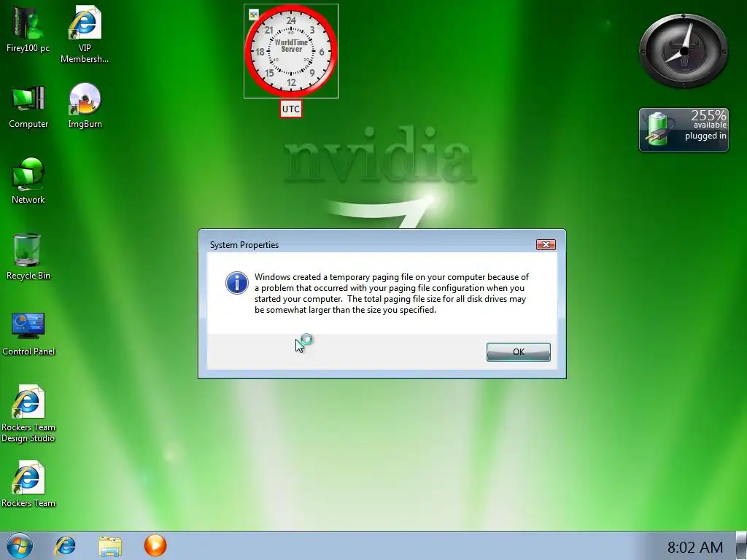Click the blue information icon in the dialog

tap(237, 283)
